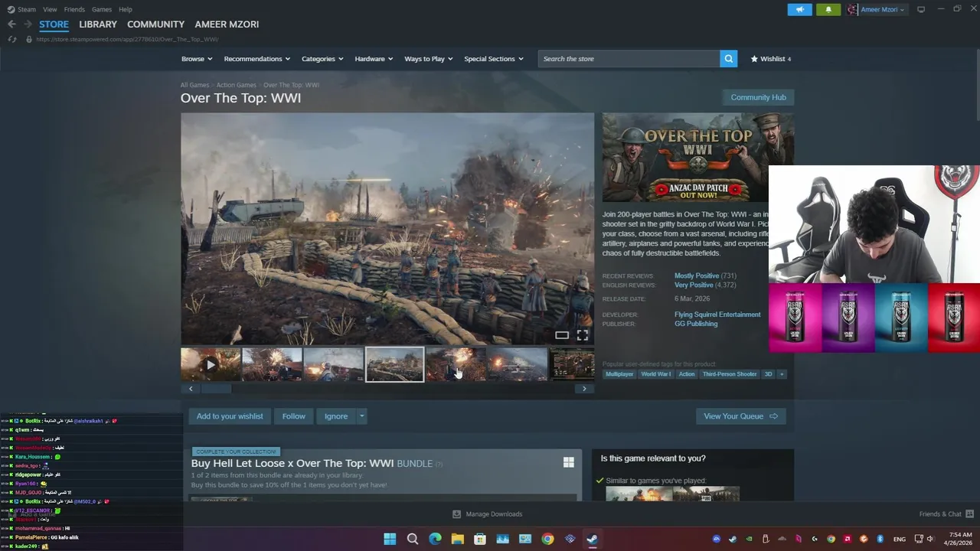The image size is (980, 551).
Task: Open the Help menu
Action: 126,9
